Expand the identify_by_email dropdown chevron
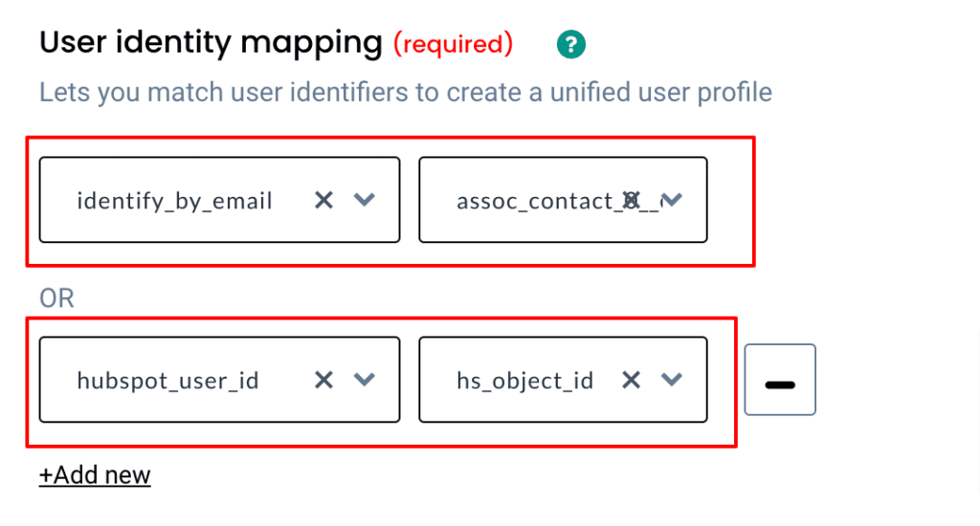 point(365,200)
